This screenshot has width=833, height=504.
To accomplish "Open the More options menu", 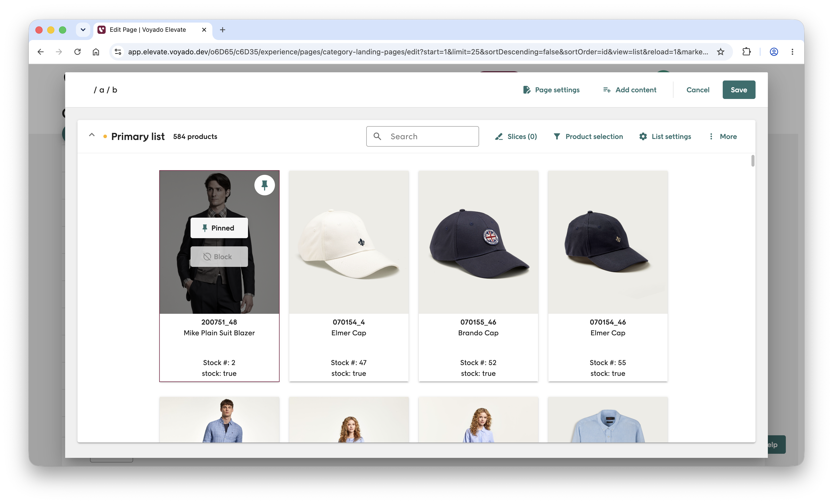I will pyautogui.click(x=723, y=136).
